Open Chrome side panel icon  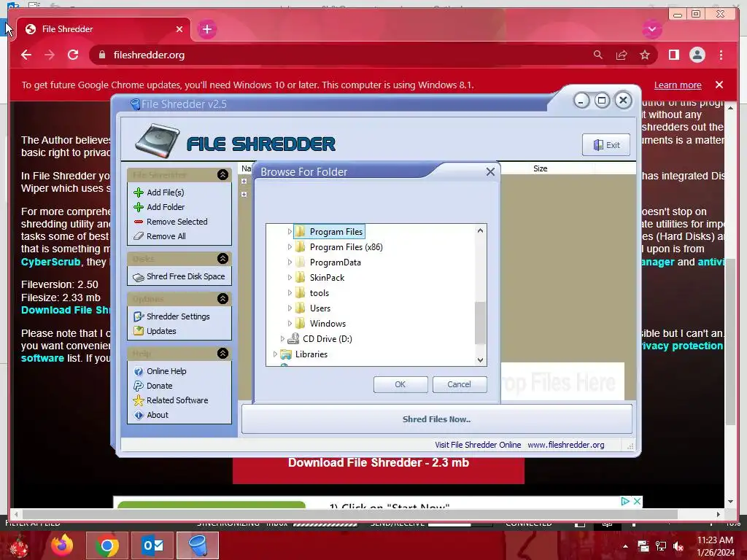click(673, 55)
